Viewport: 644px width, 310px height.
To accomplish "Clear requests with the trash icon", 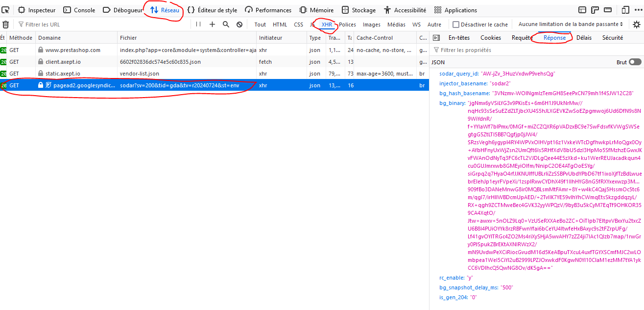I will click(6, 25).
